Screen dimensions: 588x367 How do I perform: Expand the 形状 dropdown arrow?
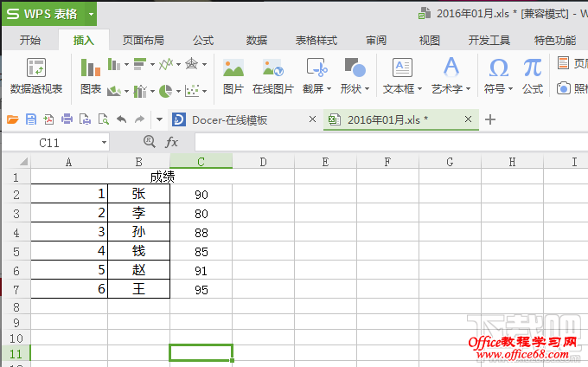tap(367, 89)
